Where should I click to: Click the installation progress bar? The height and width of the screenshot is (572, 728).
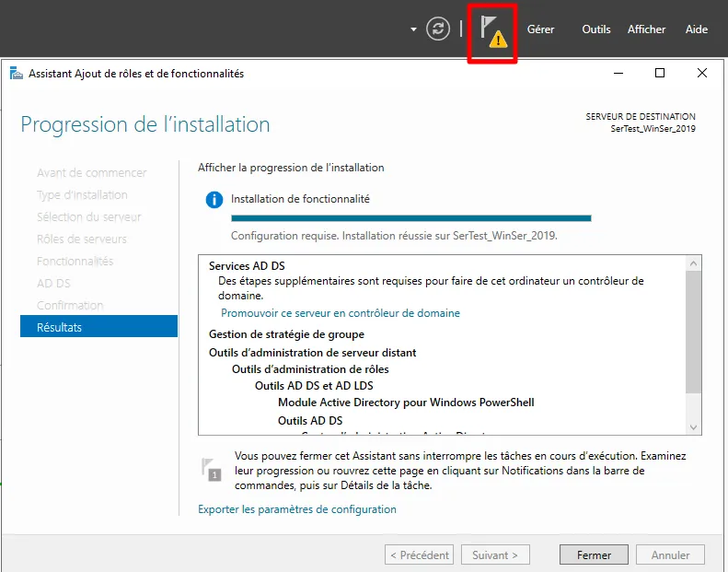[410, 218]
